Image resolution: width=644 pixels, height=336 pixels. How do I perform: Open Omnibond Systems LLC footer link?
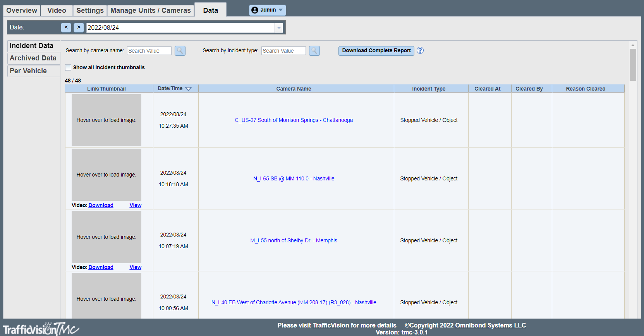pos(490,325)
